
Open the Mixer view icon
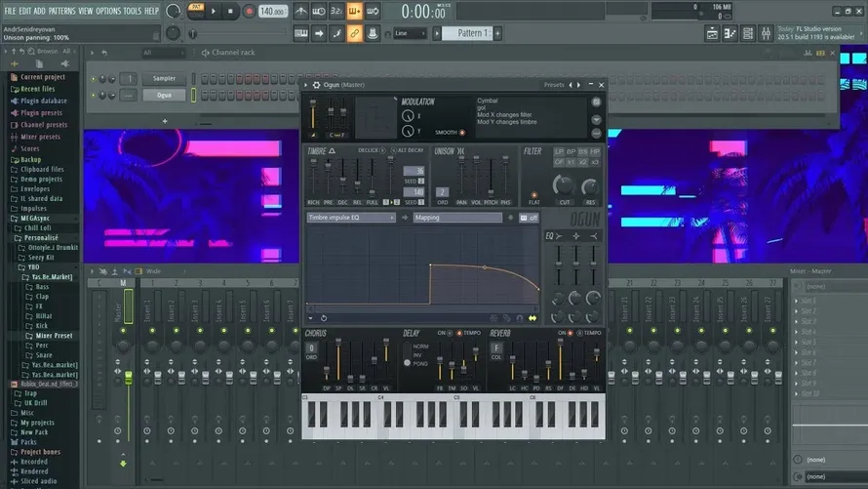pos(767,33)
